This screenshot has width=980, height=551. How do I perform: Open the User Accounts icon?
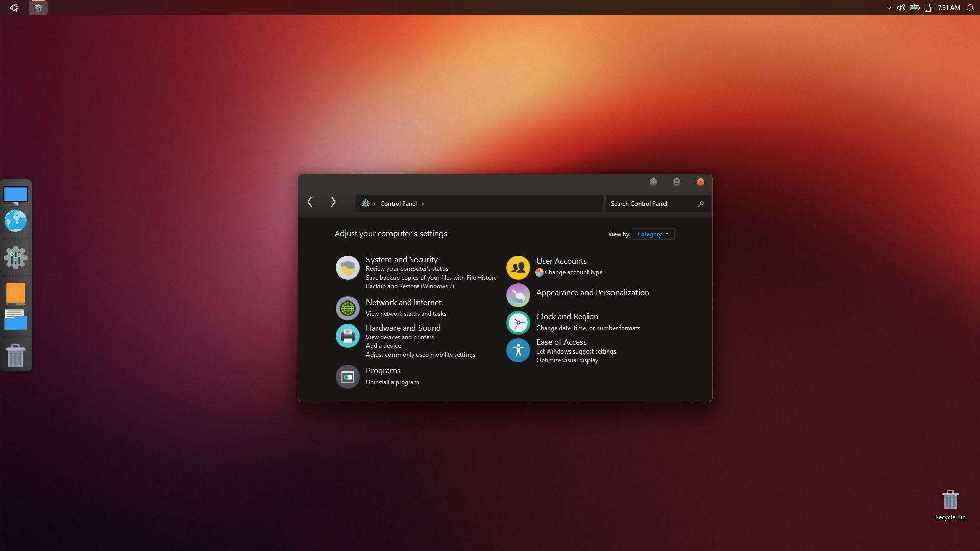(518, 267)
